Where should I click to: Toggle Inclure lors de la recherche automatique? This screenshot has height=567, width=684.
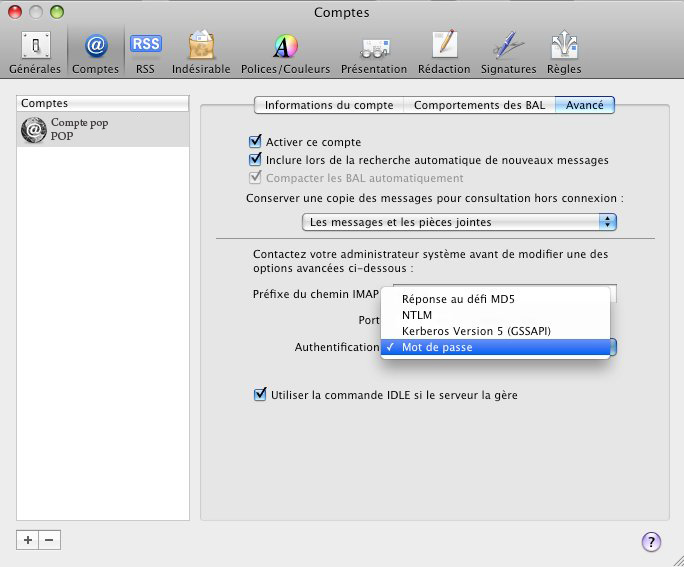(x=254, y=160)
